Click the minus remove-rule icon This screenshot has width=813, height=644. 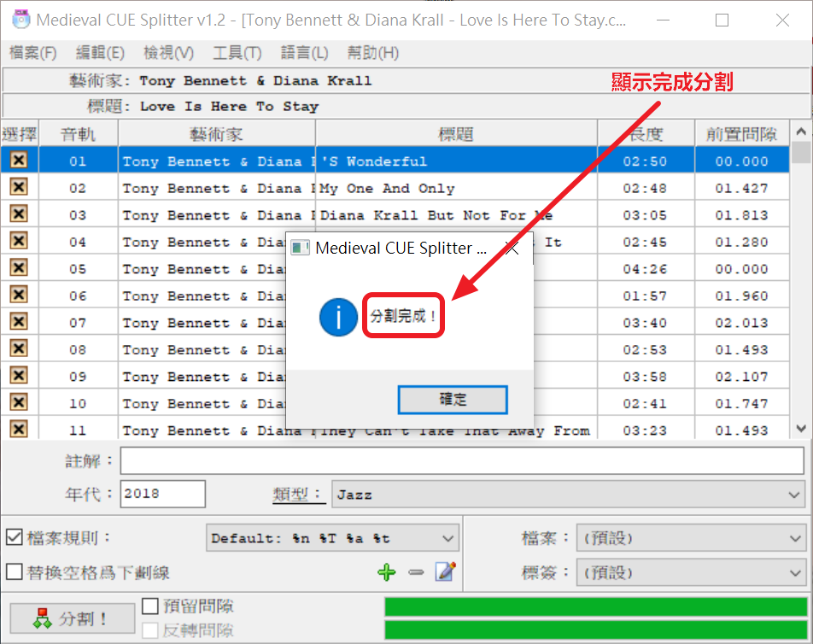click(416, 572)
